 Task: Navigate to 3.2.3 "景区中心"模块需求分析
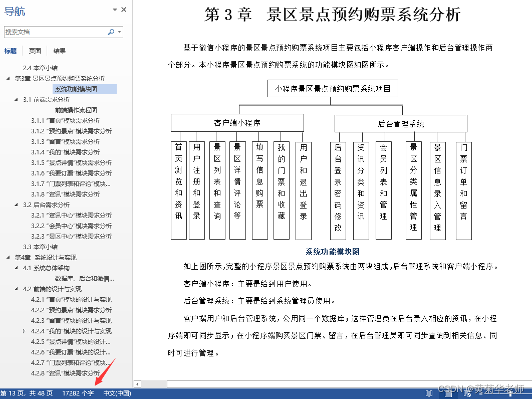(71, 237)
